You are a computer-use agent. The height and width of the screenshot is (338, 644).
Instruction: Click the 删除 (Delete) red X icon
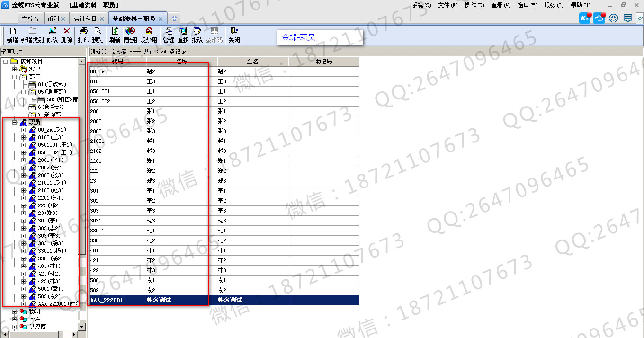67,32
